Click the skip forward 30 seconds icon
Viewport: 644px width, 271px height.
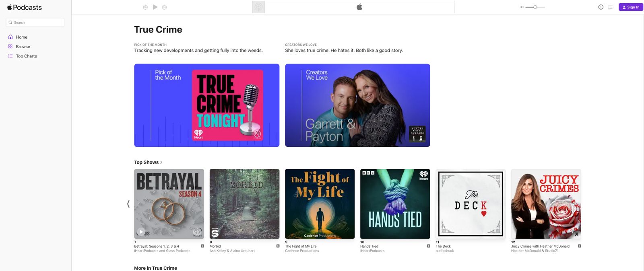pos(164,7)
